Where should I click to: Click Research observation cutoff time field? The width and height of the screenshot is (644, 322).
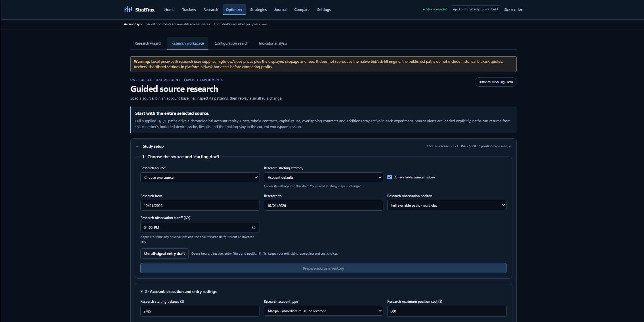[200, 227]
